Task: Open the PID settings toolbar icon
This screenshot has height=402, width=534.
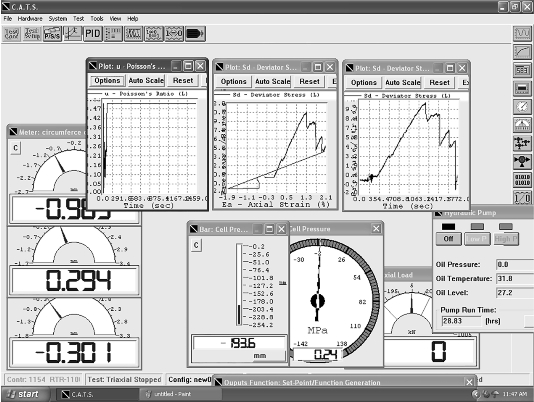Action: pos(93,34)
